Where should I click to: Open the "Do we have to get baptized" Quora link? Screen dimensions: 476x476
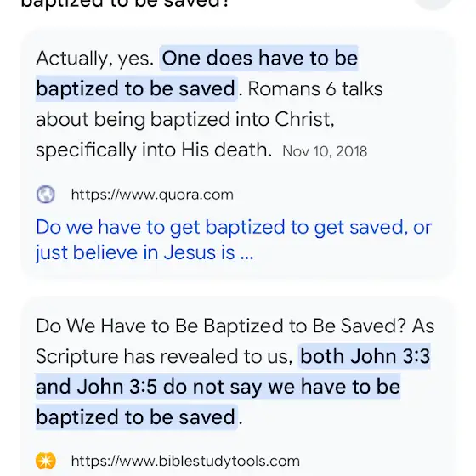coord(234,227)
